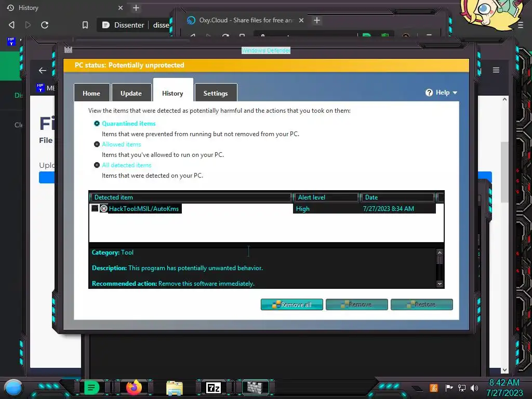The width and height of the screenshot is (532, 399).
Task: Select the Quarantined items radio button
Action: [x=97, y=124]
